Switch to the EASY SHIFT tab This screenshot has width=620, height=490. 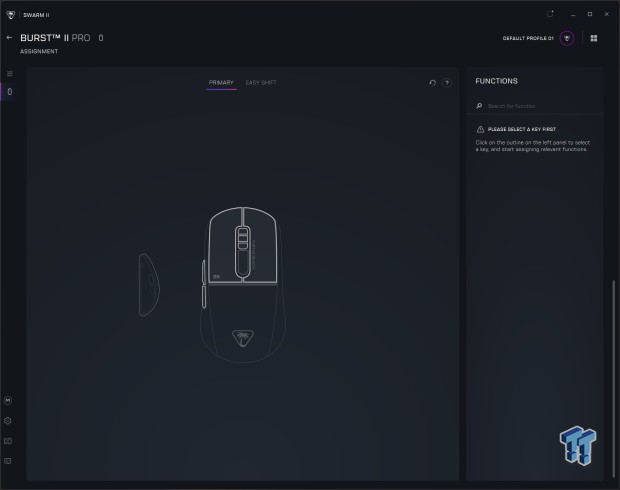coord(261,82)
